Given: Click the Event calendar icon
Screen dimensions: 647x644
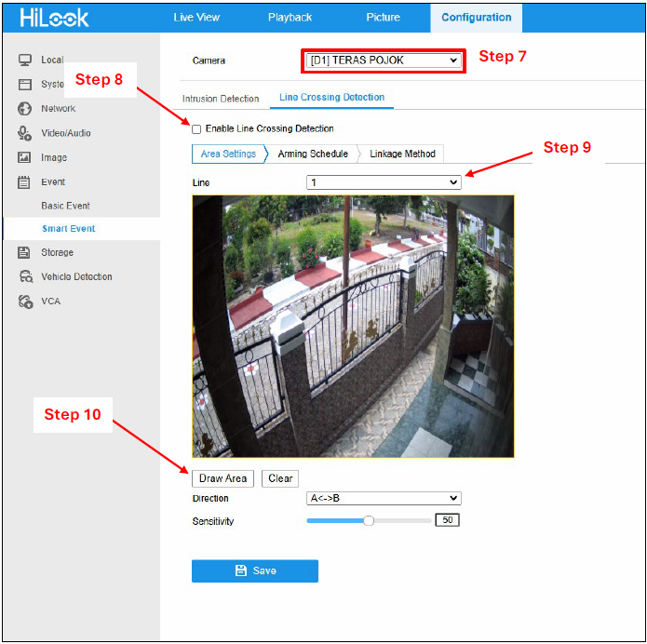Looking at the screenshot, I should tap(24, 181).
